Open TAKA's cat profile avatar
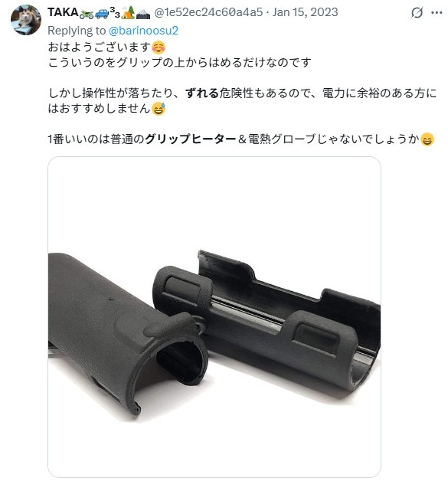 coord(26,20)
